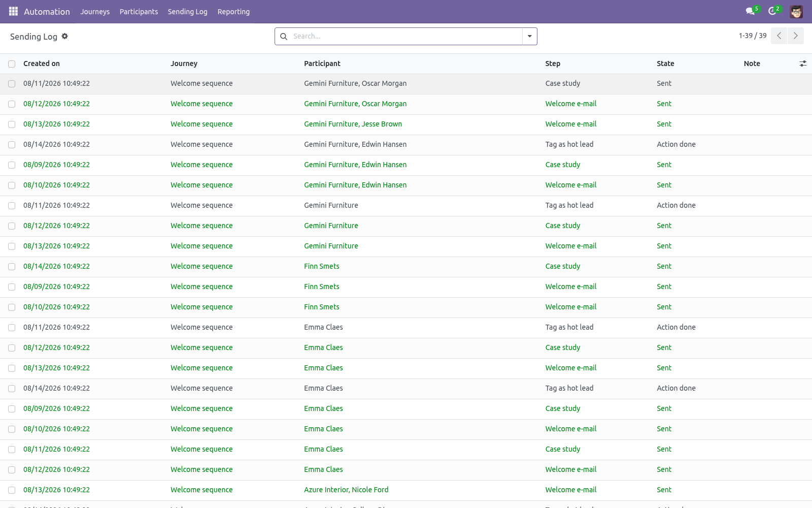Open optional columns settings icon

[803, 63]
